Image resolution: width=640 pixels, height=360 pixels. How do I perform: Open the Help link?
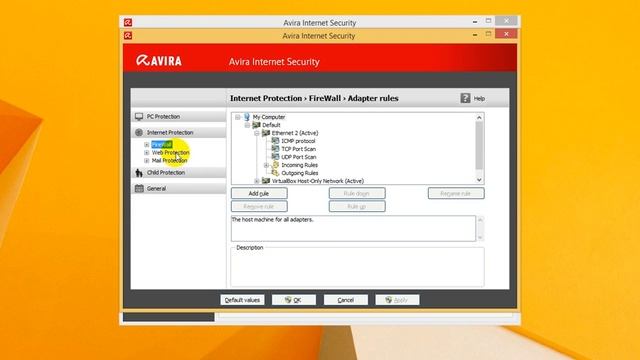tap(479, 98)
